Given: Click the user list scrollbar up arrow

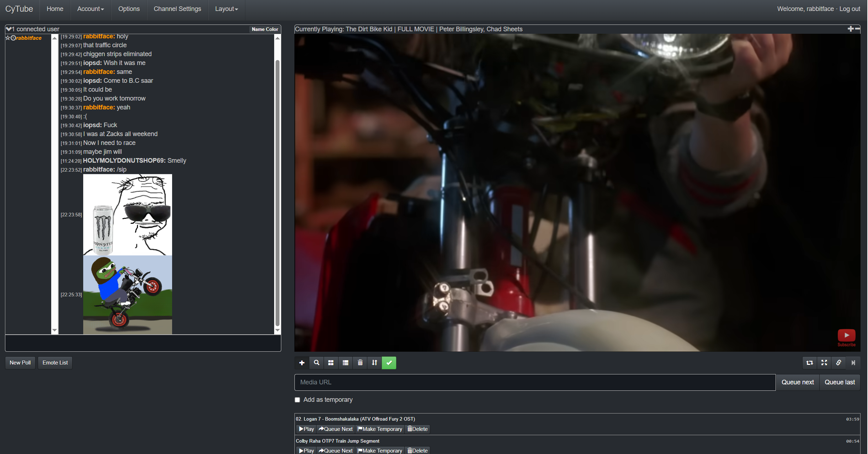Looking at the screenshot, I should tap(54, 38).
